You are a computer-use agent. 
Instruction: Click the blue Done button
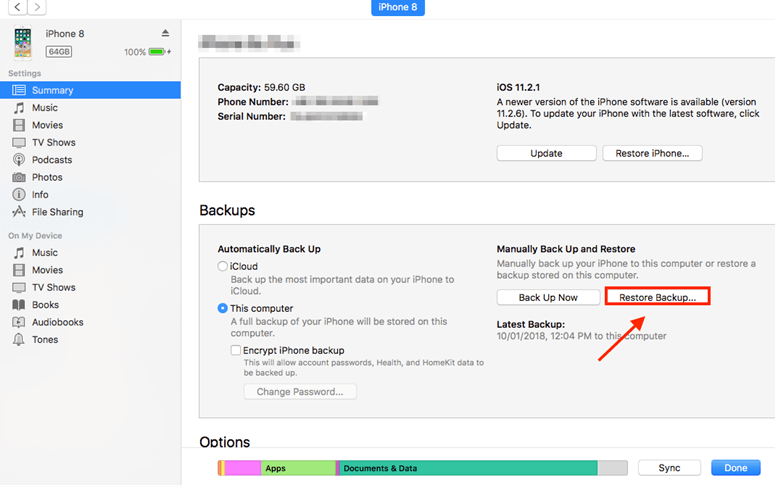[x=735, y=468]
